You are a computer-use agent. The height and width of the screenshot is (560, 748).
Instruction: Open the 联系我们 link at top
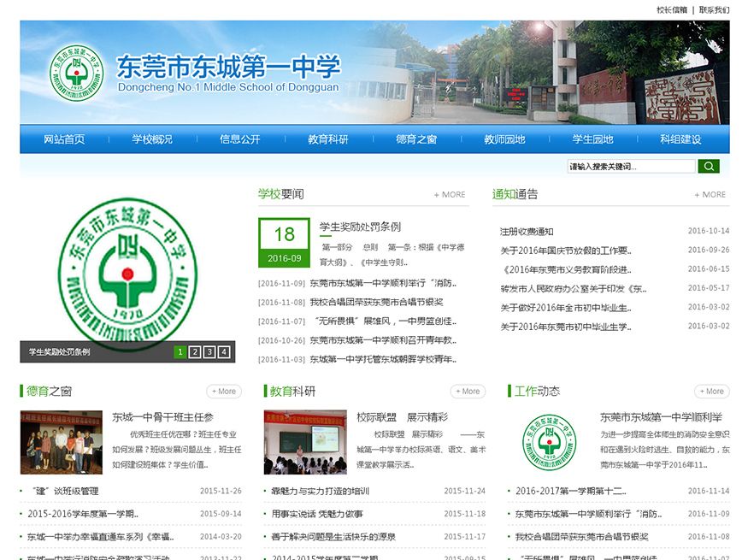click(x=714, y=9)
